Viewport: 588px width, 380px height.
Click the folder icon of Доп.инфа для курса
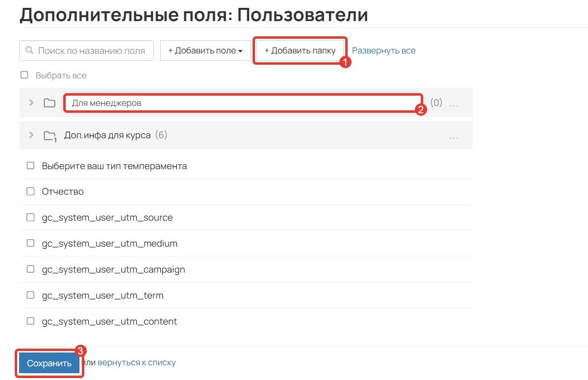pos(50,136)
